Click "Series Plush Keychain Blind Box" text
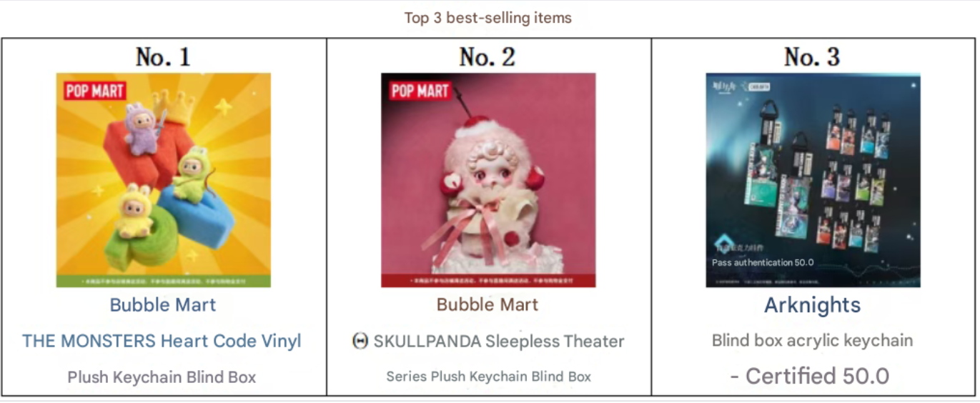This screenshot has width=980, height=403. point(489,377)
